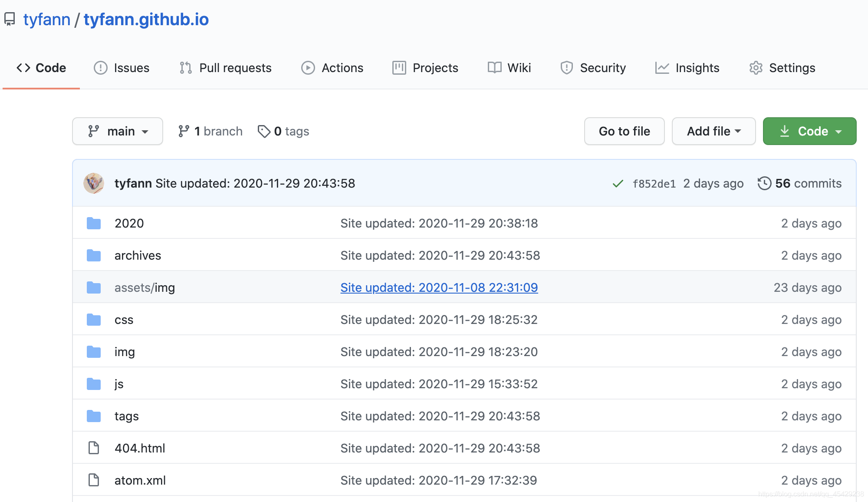Switch to the Issues tab

click(122, 68)
